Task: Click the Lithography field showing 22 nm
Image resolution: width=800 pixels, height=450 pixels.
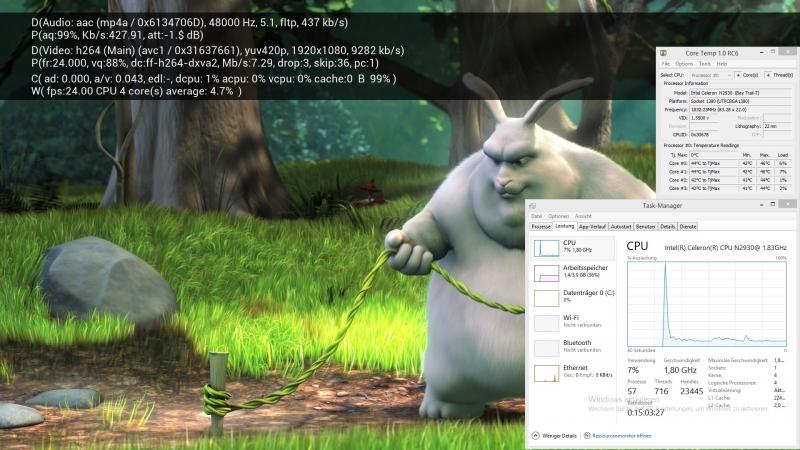Action: pyautogui.click(x=777, y=126)
